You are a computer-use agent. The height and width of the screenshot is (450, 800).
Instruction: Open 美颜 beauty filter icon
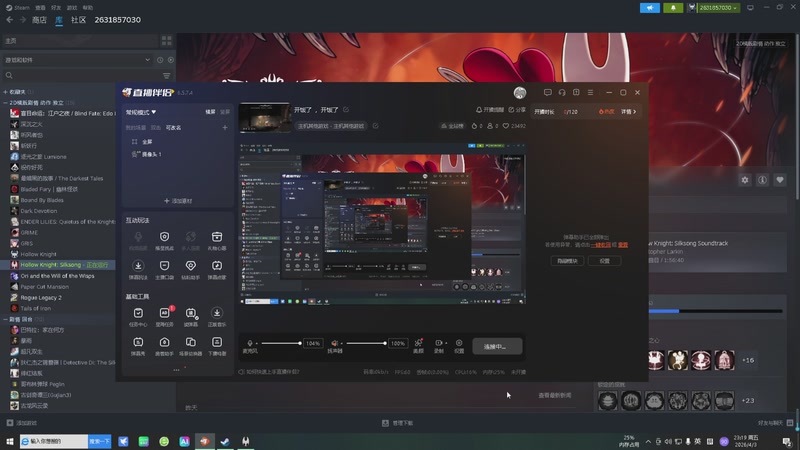(418, 345)
